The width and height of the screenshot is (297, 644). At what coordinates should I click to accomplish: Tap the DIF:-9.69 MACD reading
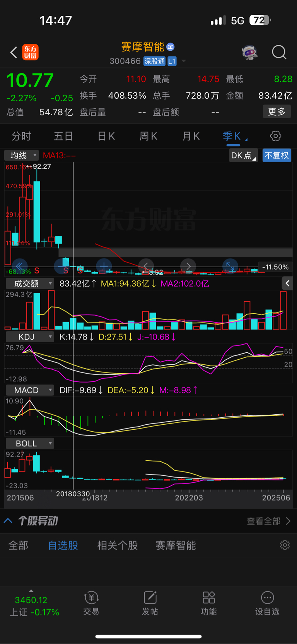(81, 390)
